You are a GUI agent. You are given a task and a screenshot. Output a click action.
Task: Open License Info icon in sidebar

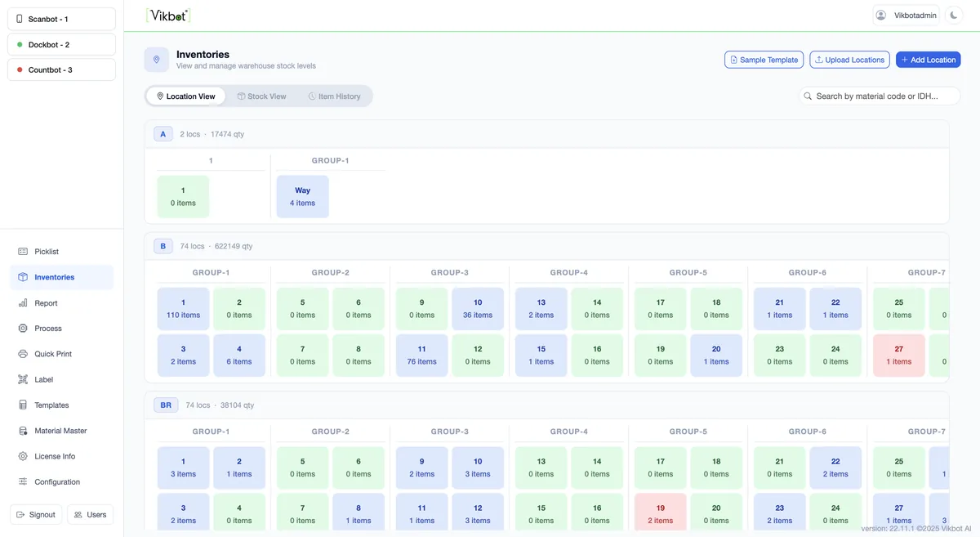(x=23, y=456)
